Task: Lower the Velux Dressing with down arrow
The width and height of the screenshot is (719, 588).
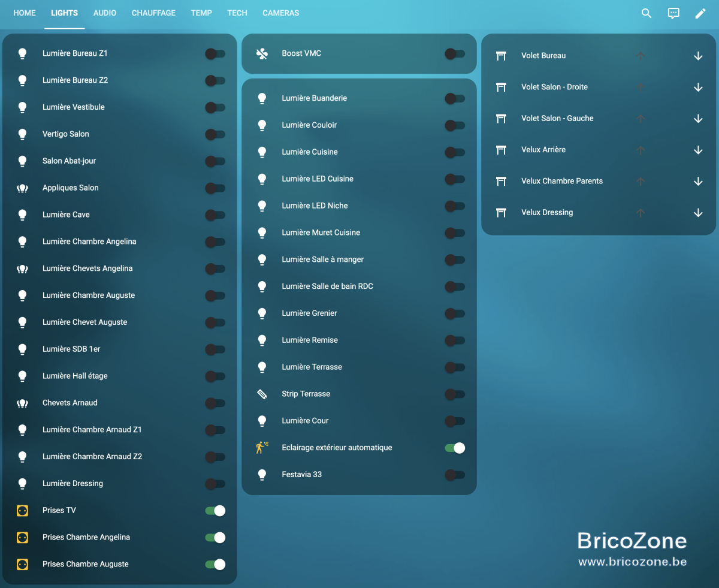Action: [x=698, y=213]
